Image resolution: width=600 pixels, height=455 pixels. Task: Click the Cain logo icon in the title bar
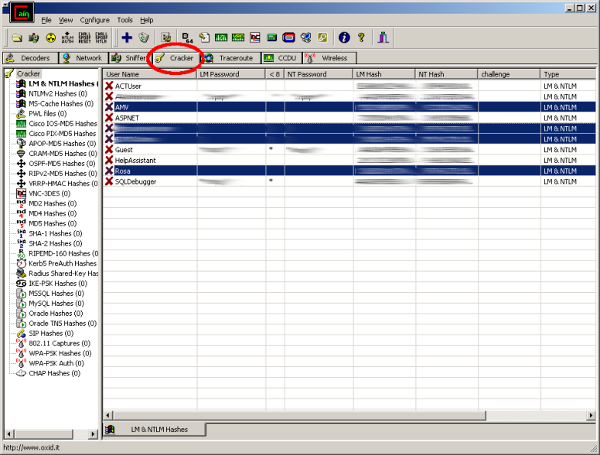click(x=22, y=13)
